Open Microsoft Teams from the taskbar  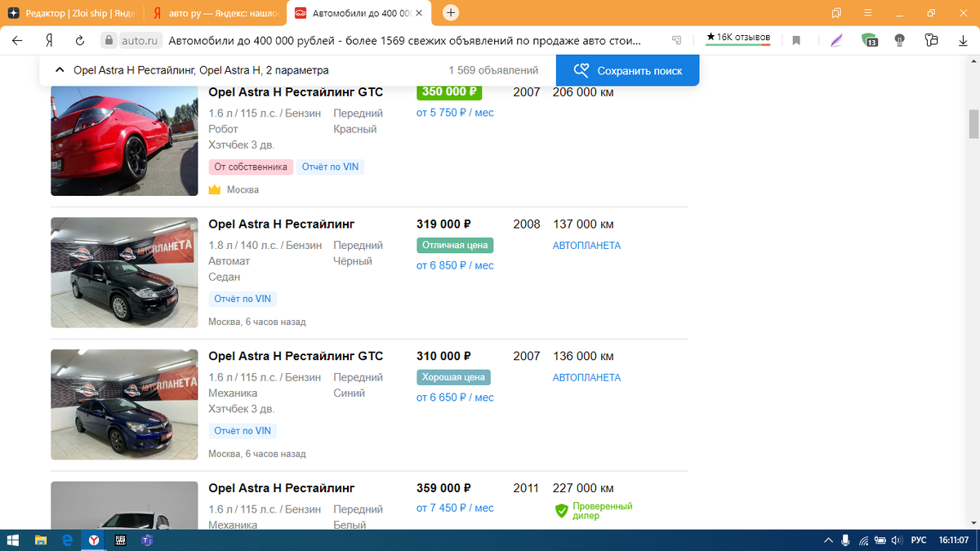pos(148,540)
